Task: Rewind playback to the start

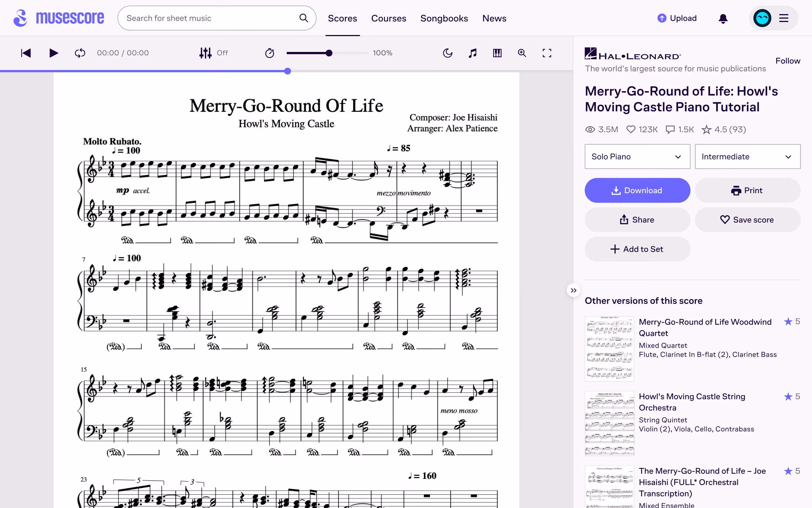Action: click(26, 53)
